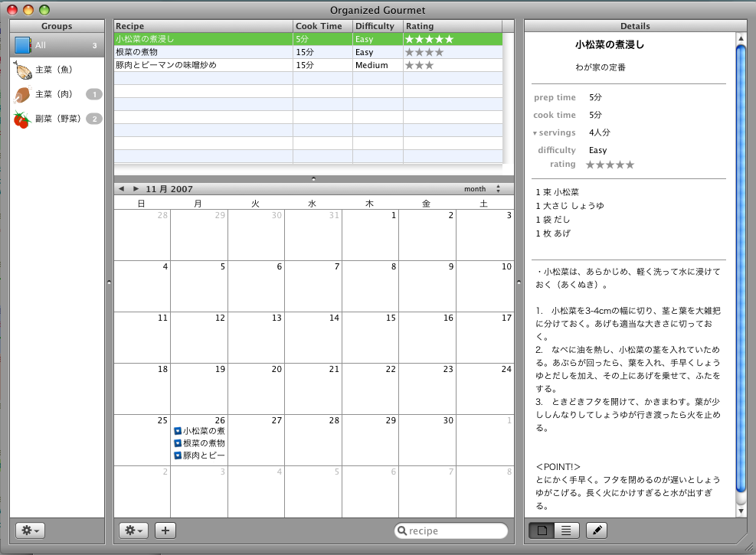The image size is (756, 555).
Task: Select the All recipes book icon
Action: (x=24, y=46)
